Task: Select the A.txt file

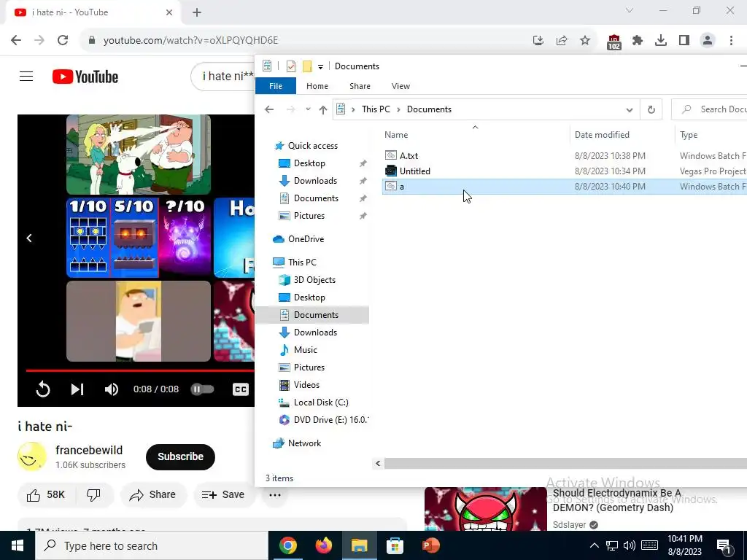Action: (x=409, y=156)
